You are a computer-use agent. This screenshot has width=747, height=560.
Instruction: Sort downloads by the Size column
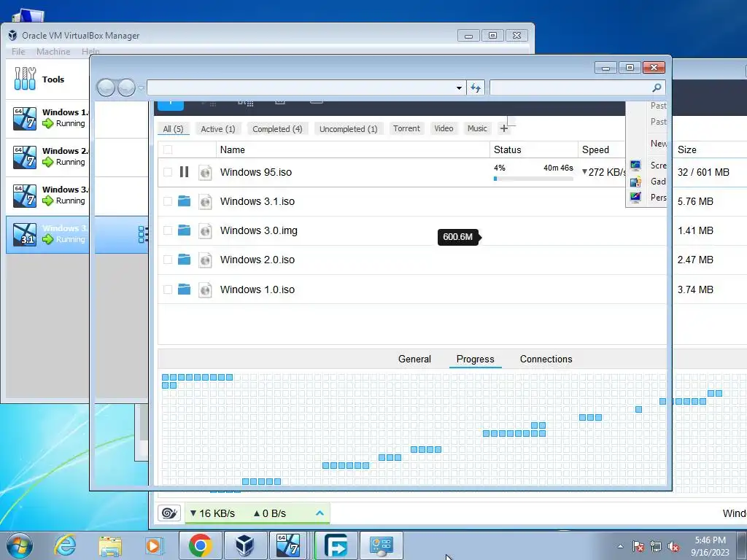(x=687, y=149)
